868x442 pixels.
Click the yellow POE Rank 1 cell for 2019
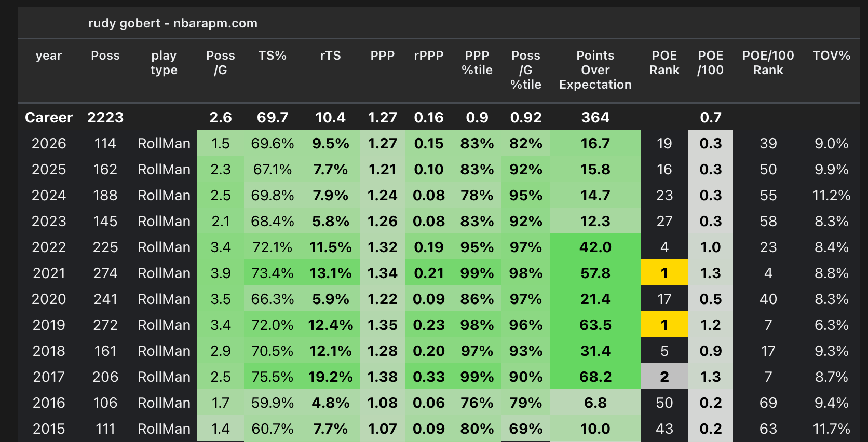[x=664, y=325]
